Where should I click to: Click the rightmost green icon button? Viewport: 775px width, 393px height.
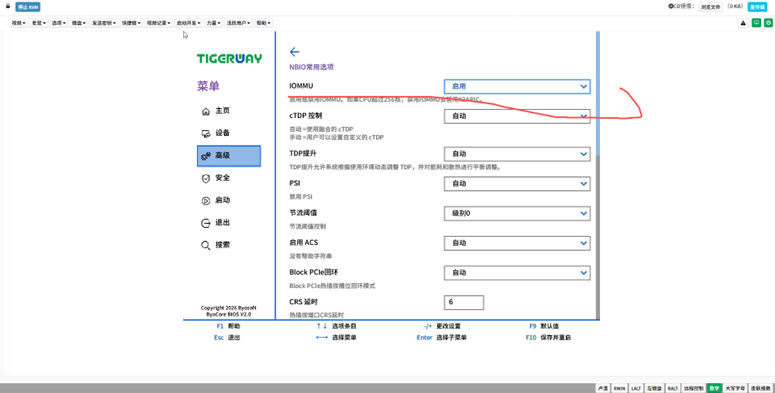[x=769, y=23]
